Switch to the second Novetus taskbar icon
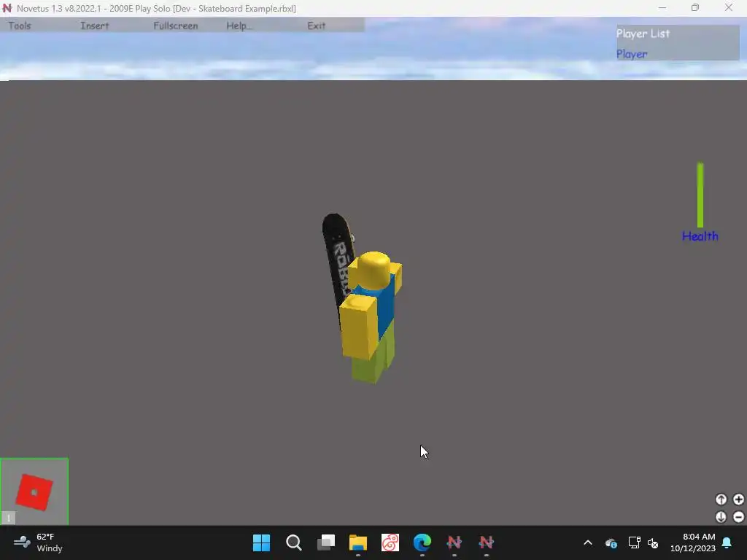The height and width of the screenshot is (560, 747). 487,542
